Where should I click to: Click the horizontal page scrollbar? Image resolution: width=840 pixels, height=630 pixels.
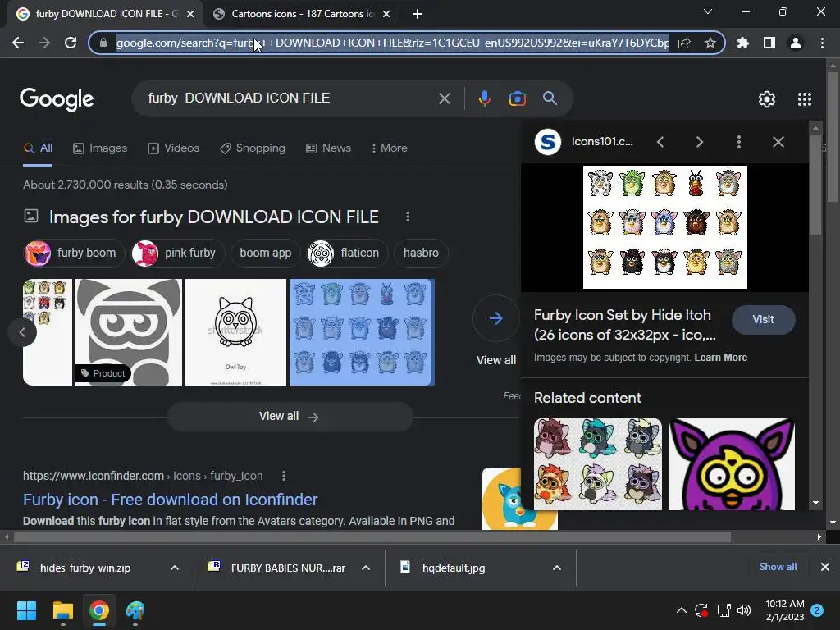pos(372,536)
